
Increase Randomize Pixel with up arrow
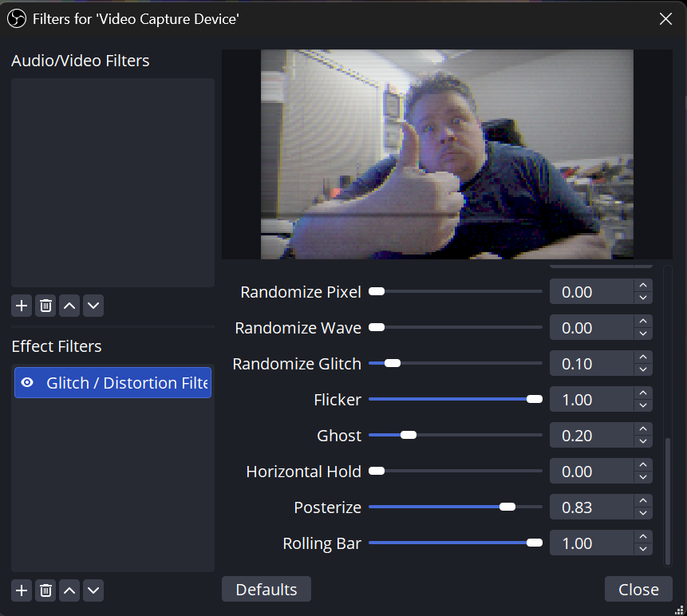pos(643,286)
